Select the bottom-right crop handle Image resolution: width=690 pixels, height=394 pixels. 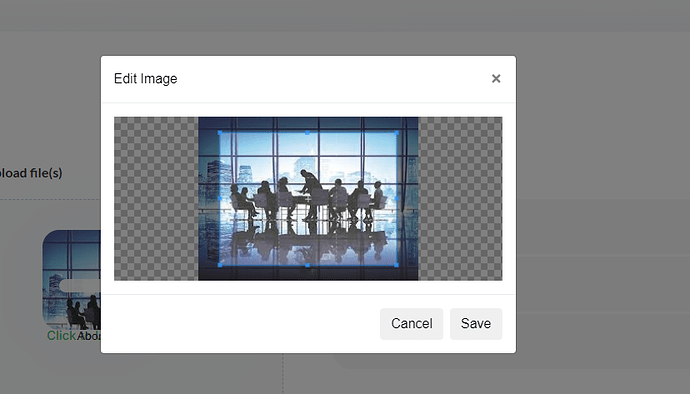(x=396, y=265)
